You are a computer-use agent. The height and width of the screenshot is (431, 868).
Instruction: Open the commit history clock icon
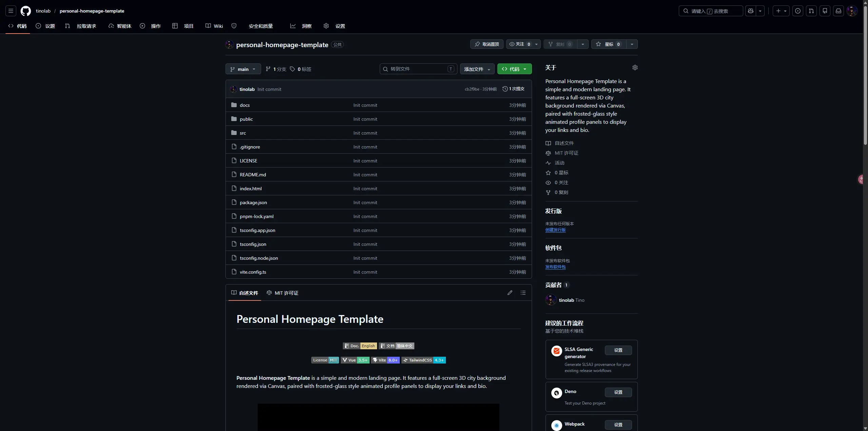(x=505, y=89)
